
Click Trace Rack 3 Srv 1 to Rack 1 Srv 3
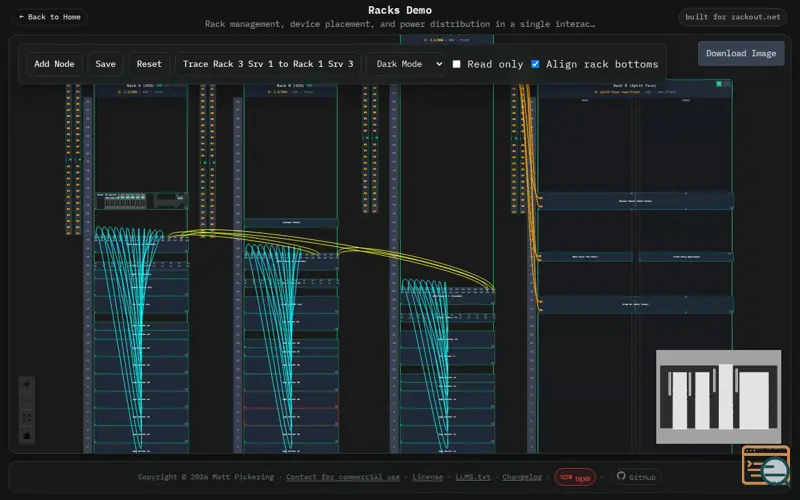click(268, 64)
